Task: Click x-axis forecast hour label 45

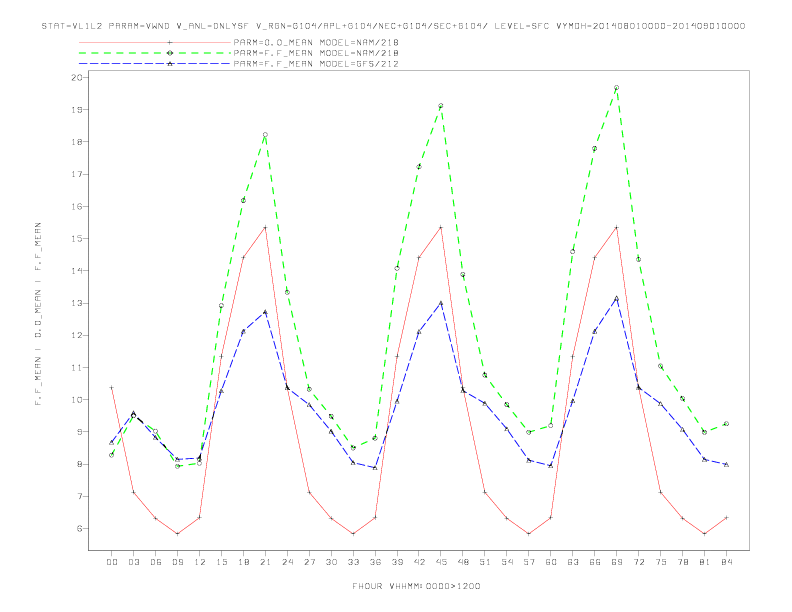Action: click(x=441, y=562)
